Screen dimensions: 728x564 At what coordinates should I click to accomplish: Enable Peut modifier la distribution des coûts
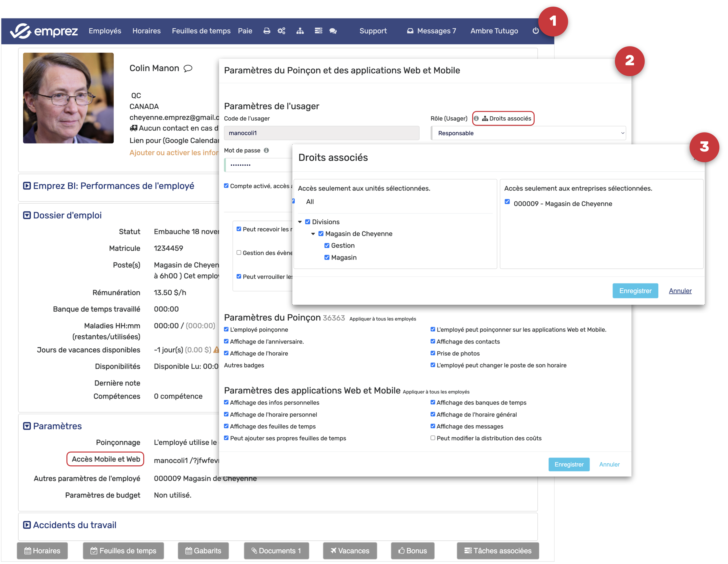coord(433,438)
